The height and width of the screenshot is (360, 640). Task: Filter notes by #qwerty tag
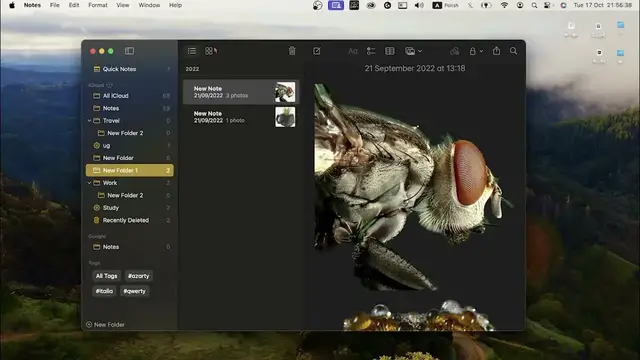tap(134, 291)
